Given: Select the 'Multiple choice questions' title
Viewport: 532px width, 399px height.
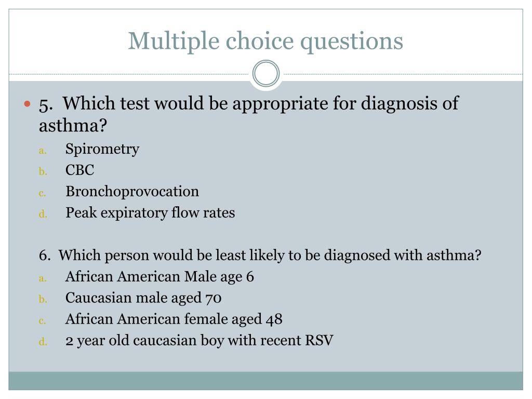Looking at the screenshot, I should pos(265,42).
